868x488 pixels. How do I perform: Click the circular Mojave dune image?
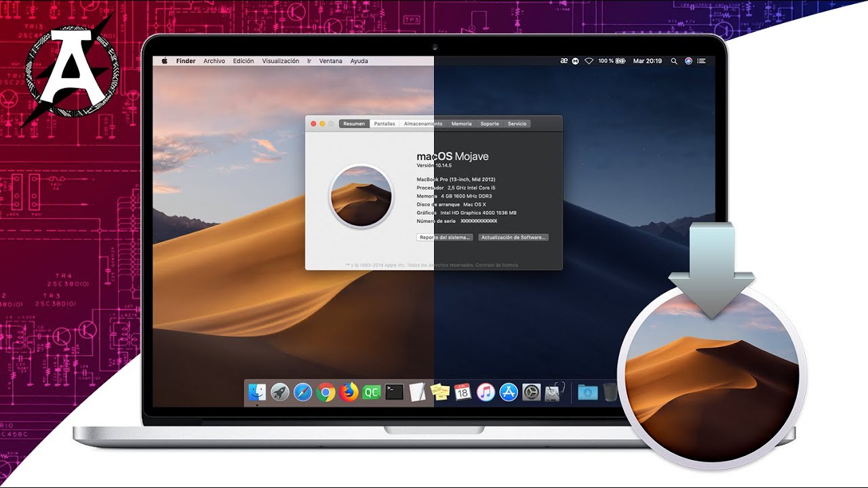tap(361, 196)
